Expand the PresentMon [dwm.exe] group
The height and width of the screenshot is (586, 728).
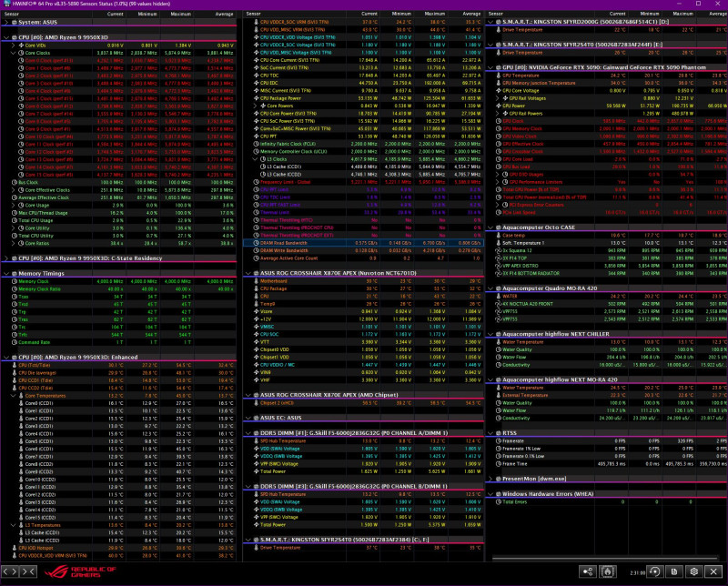(490, 479)
